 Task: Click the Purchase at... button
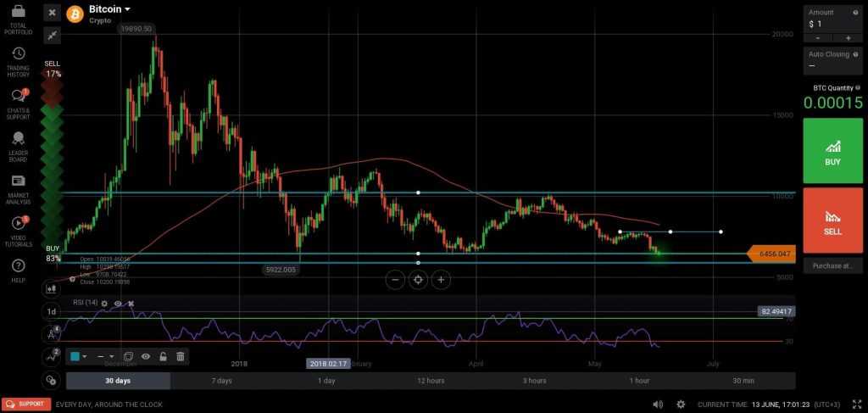[832, 265]
